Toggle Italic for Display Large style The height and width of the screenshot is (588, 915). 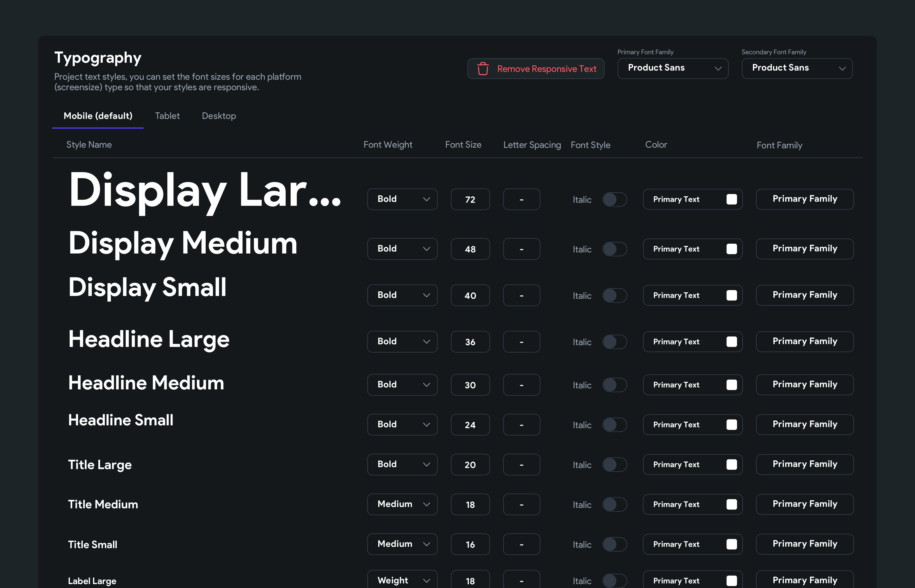(x=614, y=199)
